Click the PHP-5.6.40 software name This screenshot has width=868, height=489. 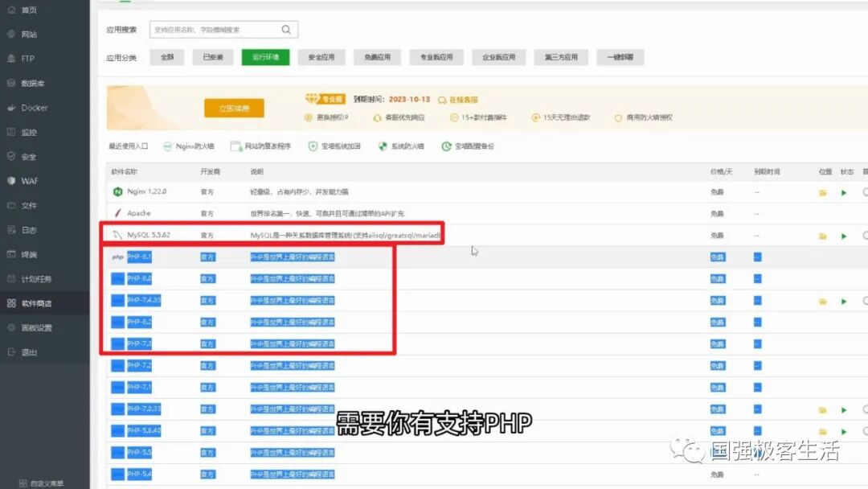(144, 430)
